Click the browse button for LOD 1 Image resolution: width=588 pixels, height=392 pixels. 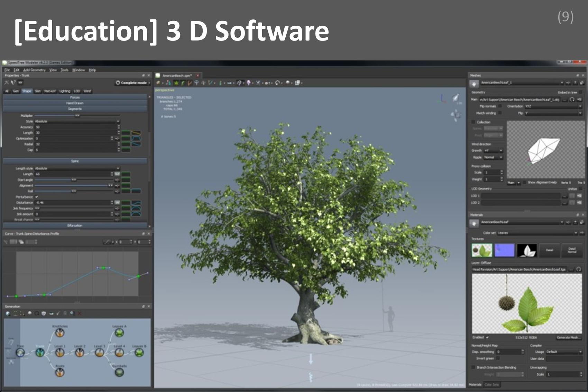tap(564, 196)
